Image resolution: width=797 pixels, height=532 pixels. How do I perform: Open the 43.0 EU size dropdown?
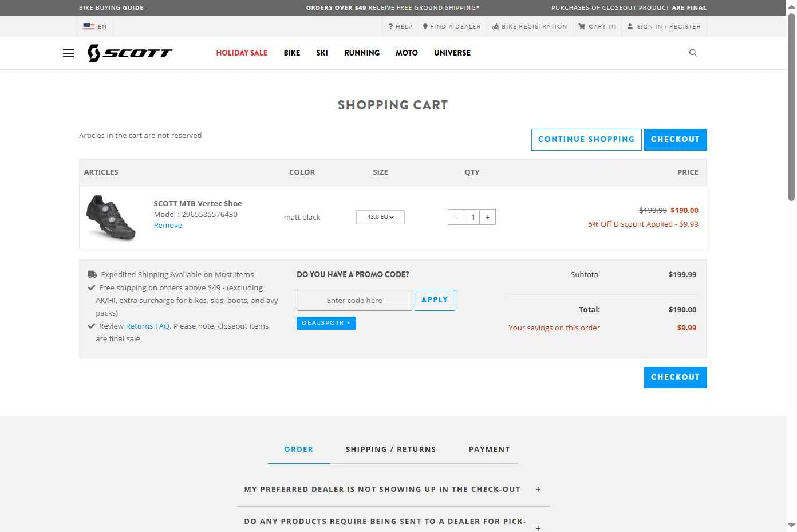tap(380, 218)
